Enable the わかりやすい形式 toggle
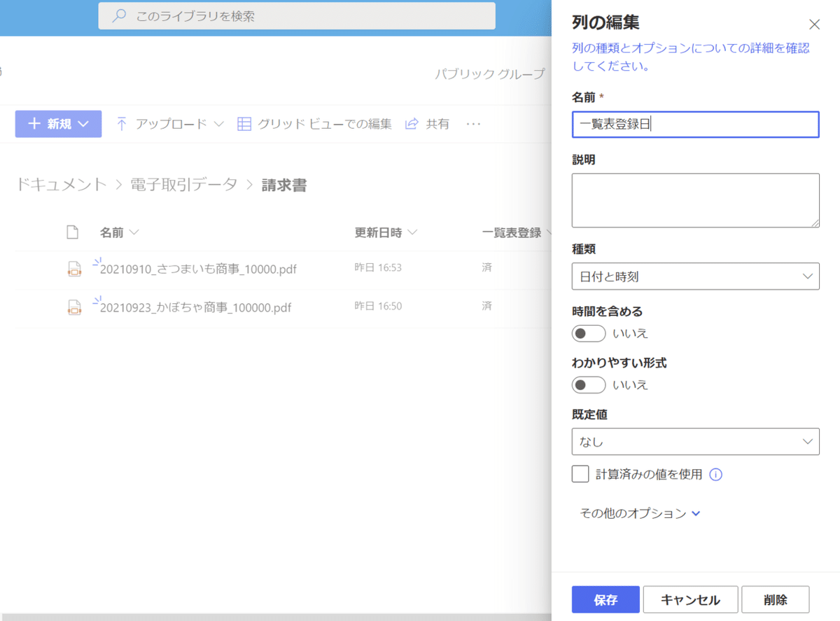This screenshot has height=621, width=840. (589, 384)
